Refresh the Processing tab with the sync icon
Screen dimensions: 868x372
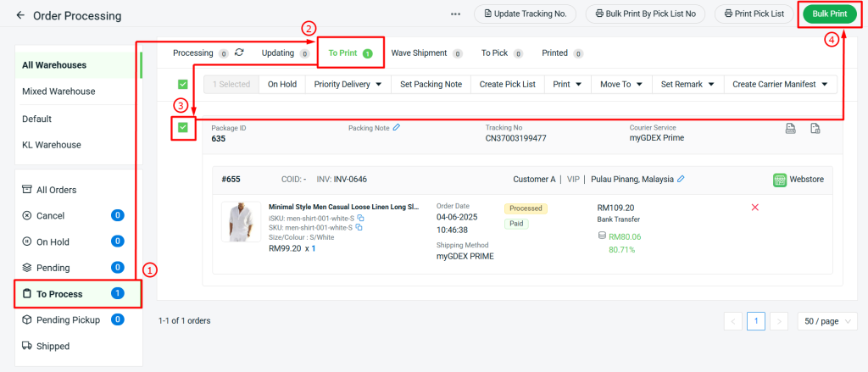pyautogui.click(x=239, y=53)
